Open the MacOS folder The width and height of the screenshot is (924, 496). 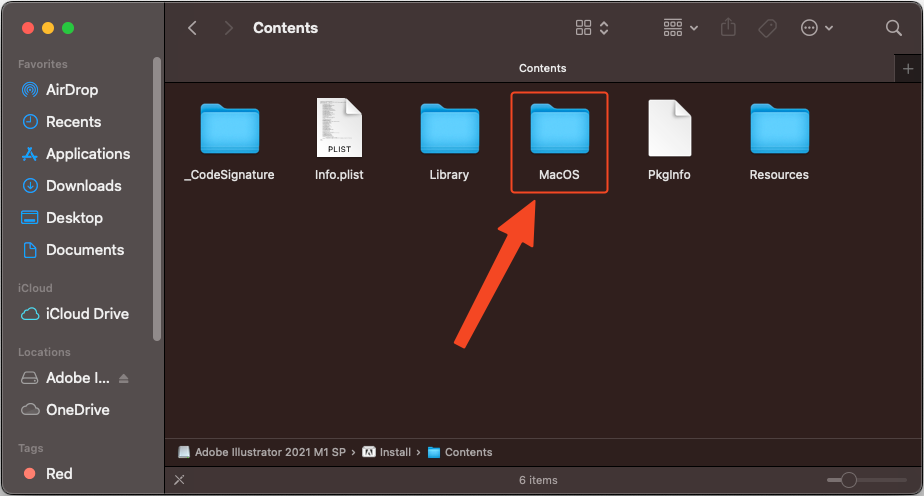point(559,131)
